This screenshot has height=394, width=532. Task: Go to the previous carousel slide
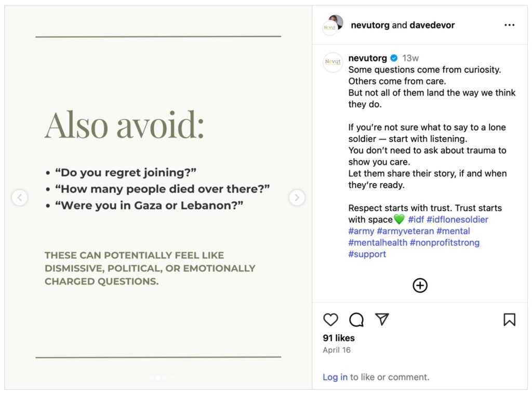point(20,197)
